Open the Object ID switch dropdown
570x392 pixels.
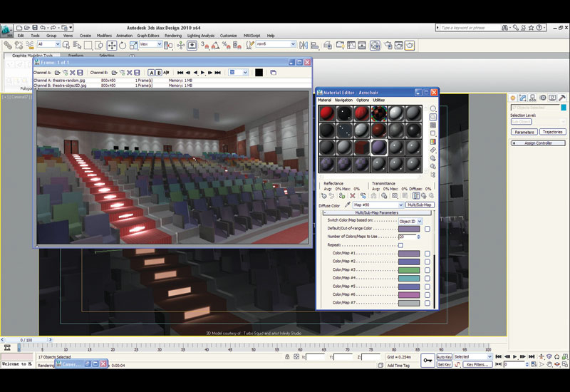(x=410, y=221)
